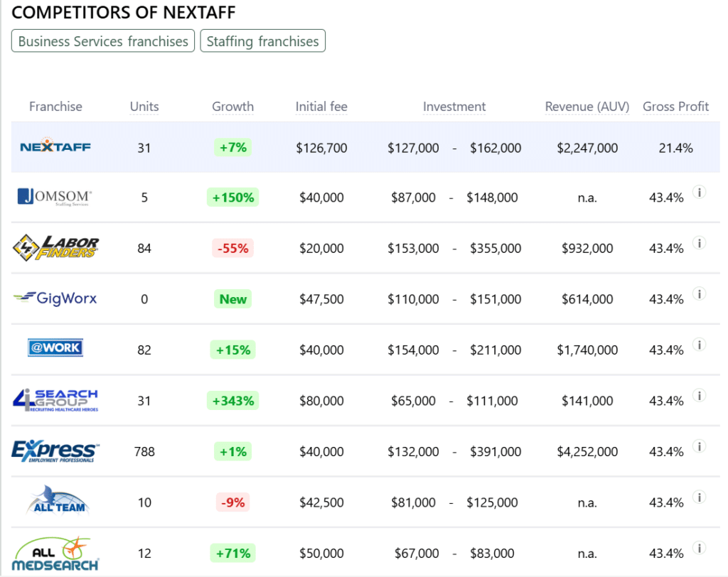The width and height of the screenshot is (728, 577).
Task: Click the 788 units value
Action: [144, 452]
